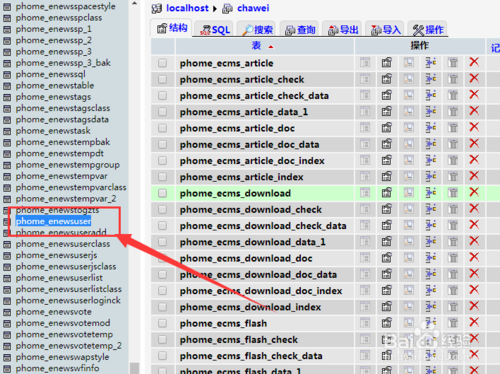
Task: Open phome_enewsspace style table phome_enewsspclass
Action: pos(59,18)
